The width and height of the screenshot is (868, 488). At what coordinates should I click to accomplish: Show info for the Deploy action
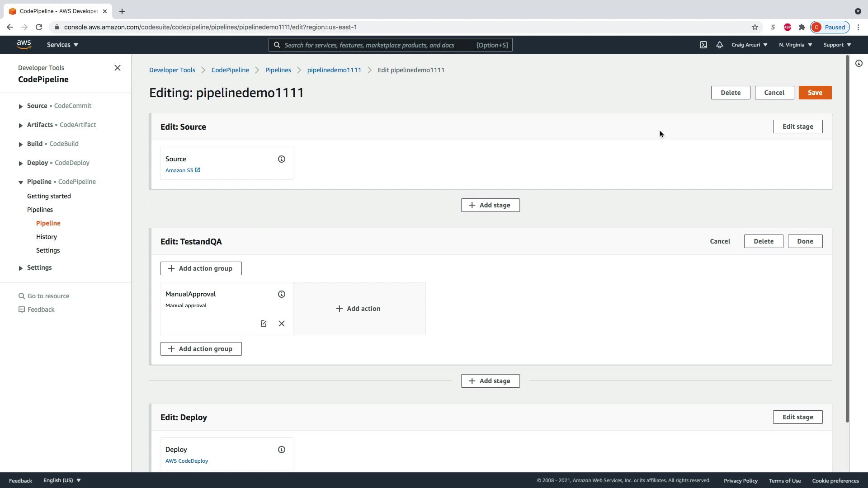tap(282, 450)
